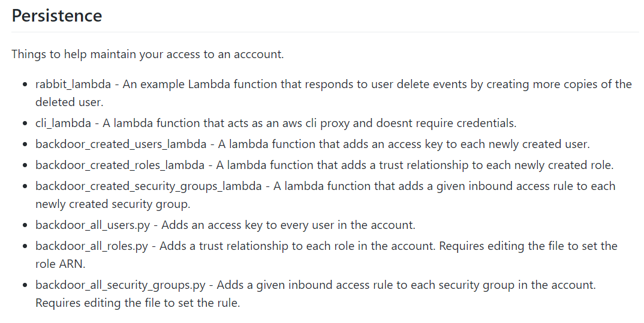The image size is (644, 323).
Task: Click the bullet before cli_lambda
Action: point(24,124)
